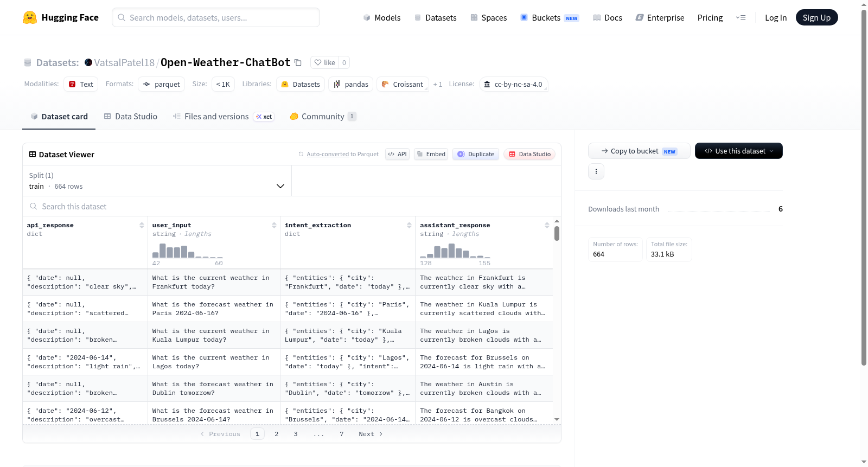Open the VatsalPatel18 user profile link
This screenshot has width=868, height=467.
(124, 62)
